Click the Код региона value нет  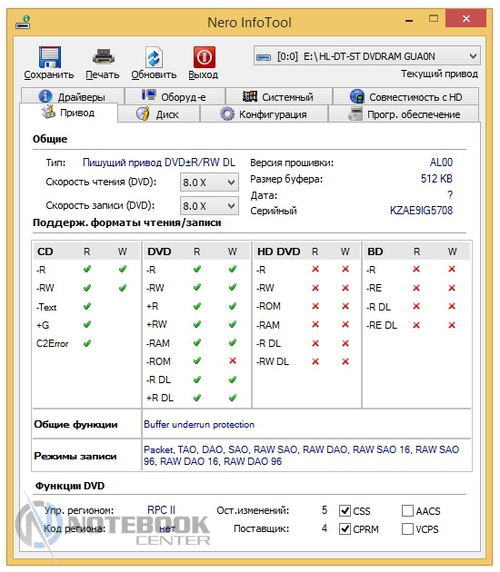167,529
